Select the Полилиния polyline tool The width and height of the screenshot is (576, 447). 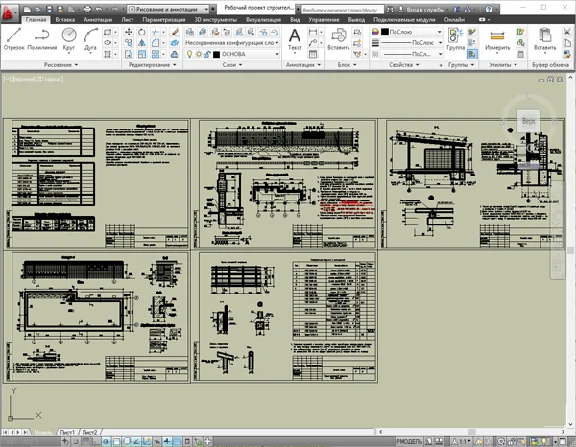[x=42, y=39]
